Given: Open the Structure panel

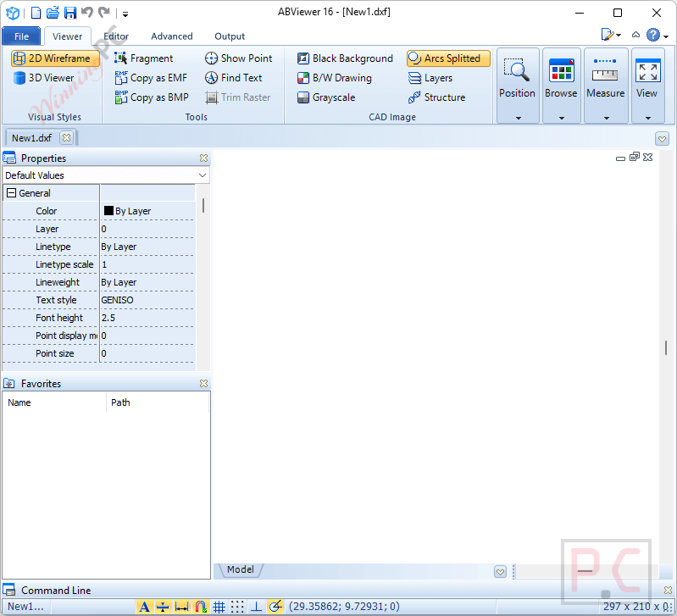Looking at the screenshot, I should 436,97.
